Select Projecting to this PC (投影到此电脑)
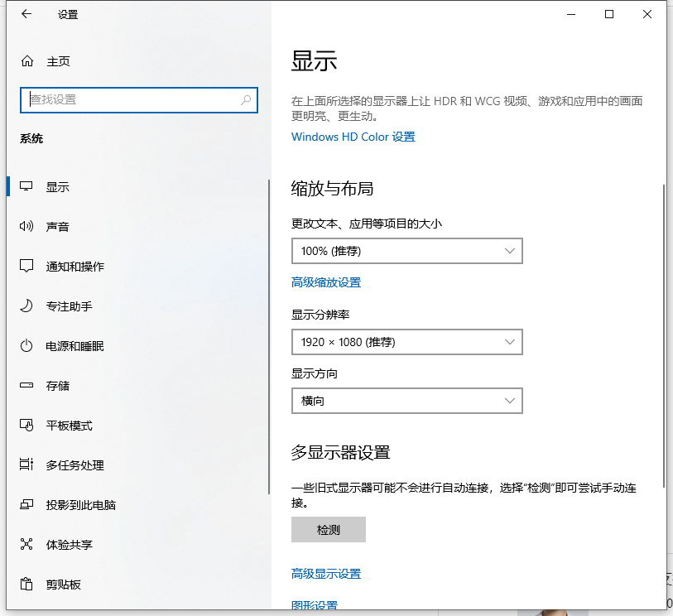 (x=80, y=505)
